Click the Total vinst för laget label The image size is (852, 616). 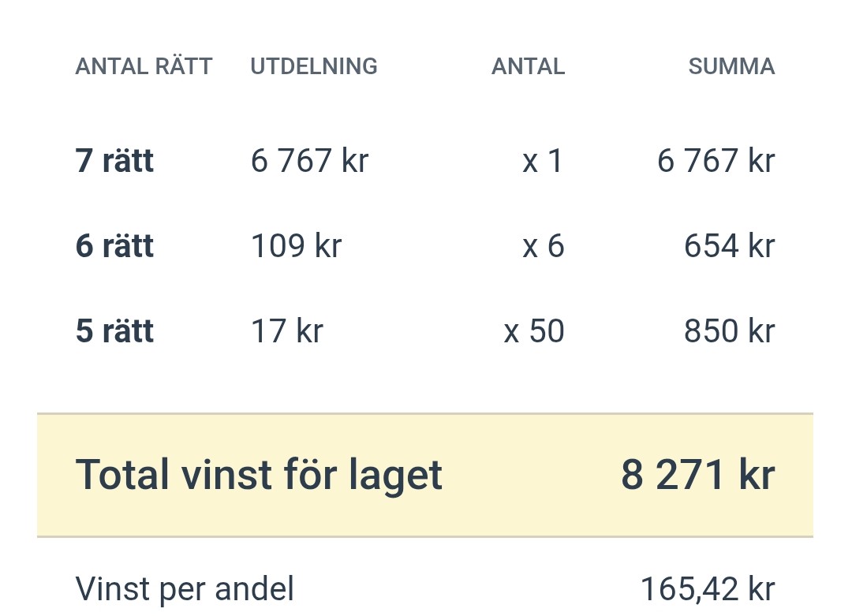[x=260, y=476]
